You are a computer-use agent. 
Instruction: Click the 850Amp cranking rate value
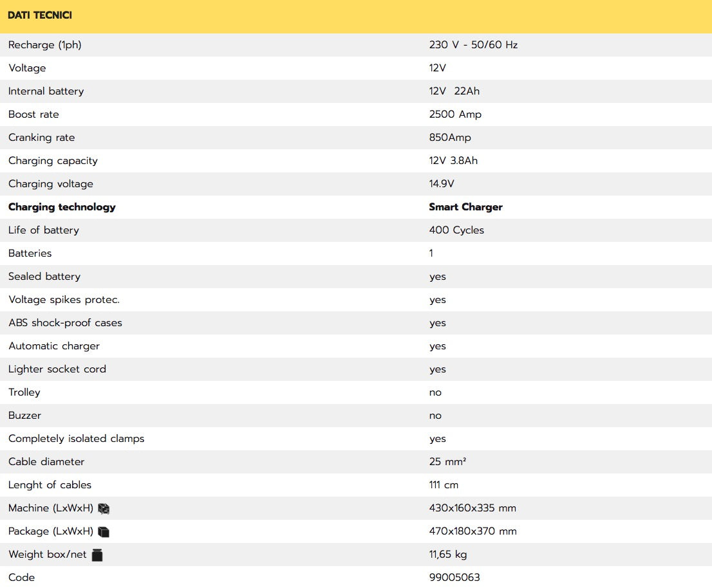tap(450, 138)
